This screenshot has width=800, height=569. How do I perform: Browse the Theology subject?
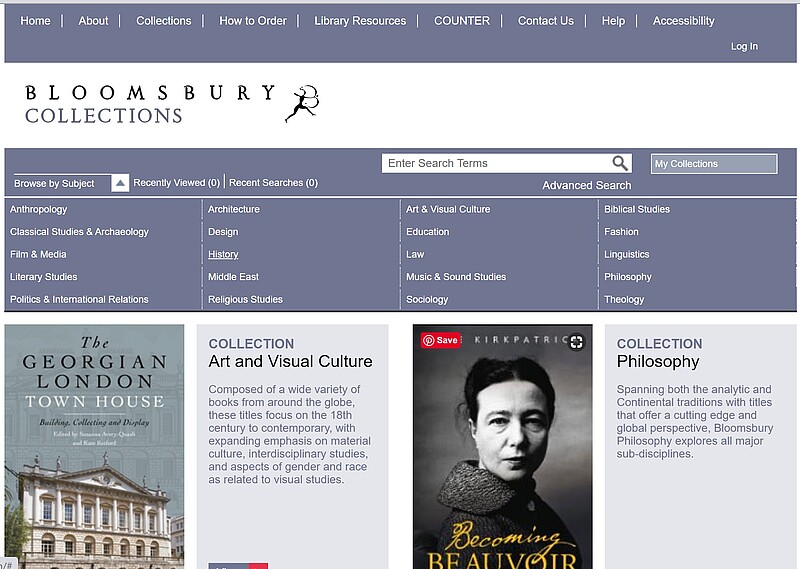(x=624, y=300)
